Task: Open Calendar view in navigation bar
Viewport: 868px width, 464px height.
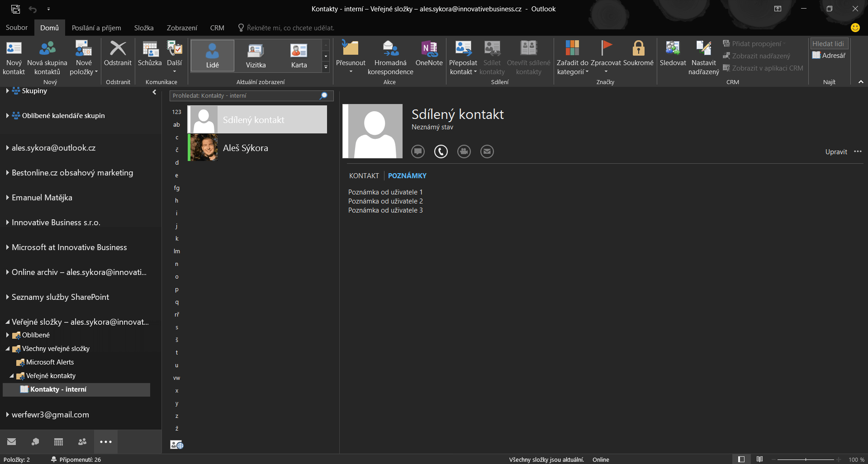Action: coord(59,442)
